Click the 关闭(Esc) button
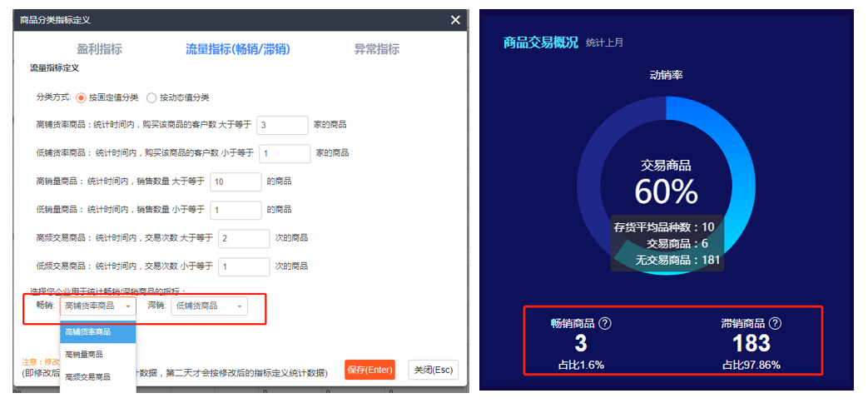 [x=433, y=370]
